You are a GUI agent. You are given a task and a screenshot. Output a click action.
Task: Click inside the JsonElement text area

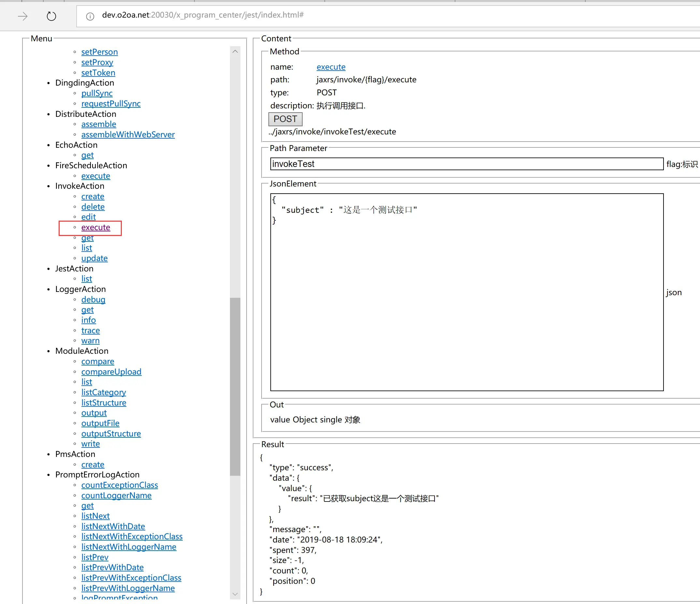click(466, 292)
